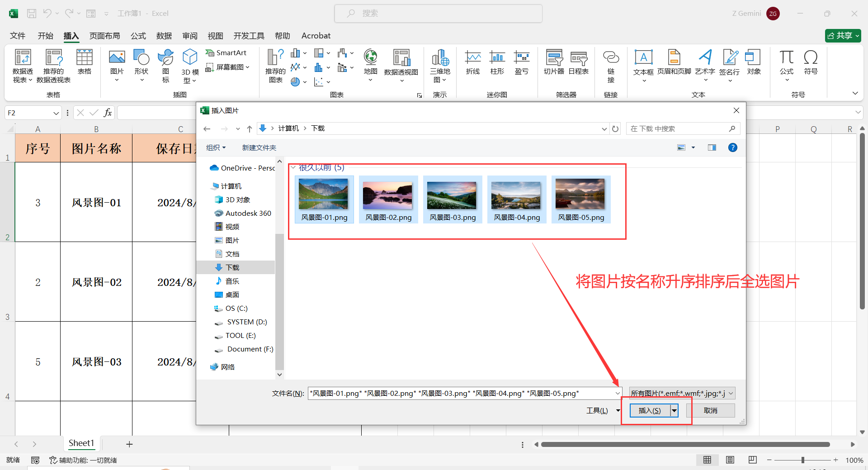
Task: Click the zoom slider in the status bar
Action: tap(804, 460)
